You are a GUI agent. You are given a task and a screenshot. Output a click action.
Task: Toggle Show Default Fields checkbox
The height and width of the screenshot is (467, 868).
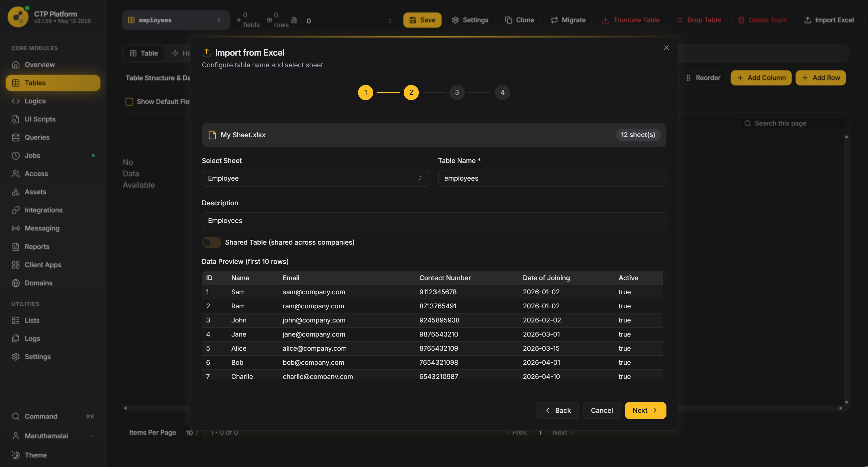pyautogui.click(x=129, y=101)
